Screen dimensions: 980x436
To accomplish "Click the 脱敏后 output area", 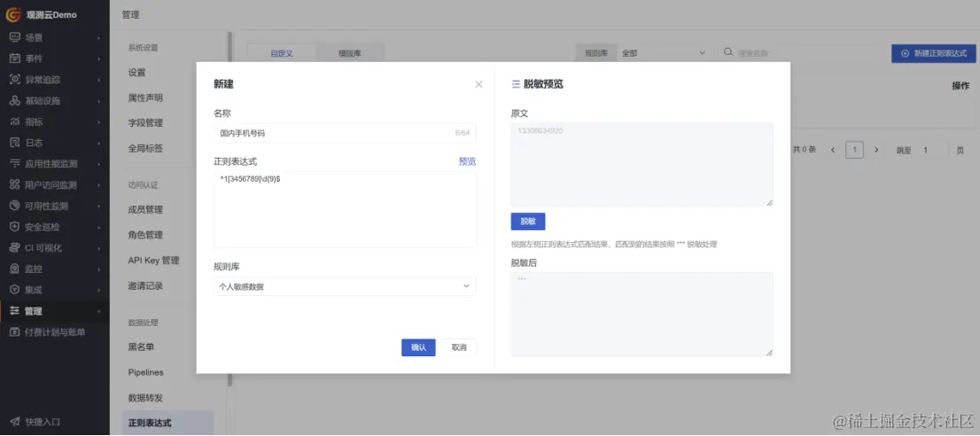I will [642, 315].
